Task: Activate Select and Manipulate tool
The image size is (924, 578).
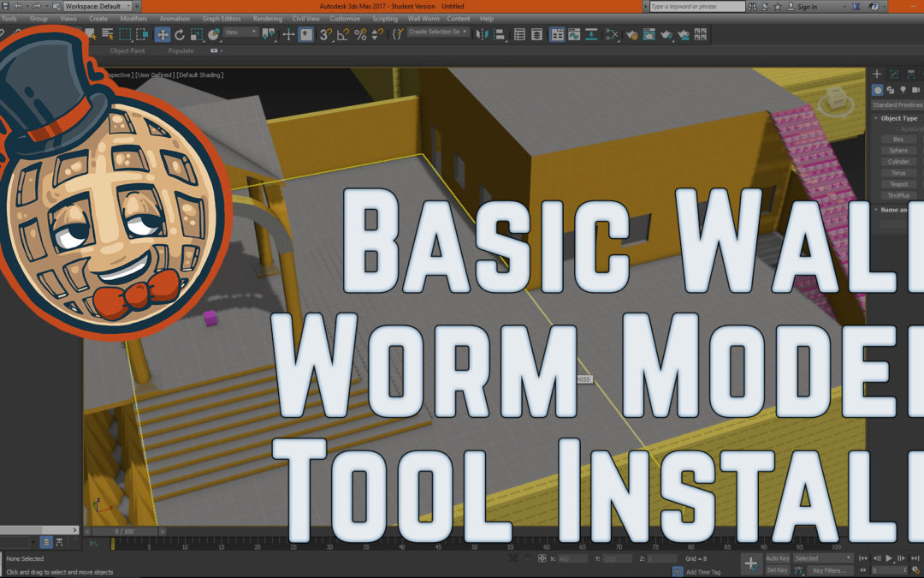Action: point(288,34)
